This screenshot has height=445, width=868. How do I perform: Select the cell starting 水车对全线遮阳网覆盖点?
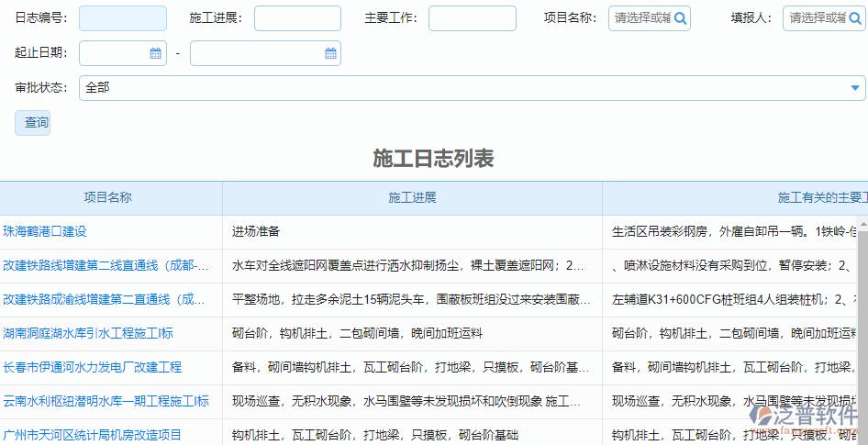(x=412, y=266)
